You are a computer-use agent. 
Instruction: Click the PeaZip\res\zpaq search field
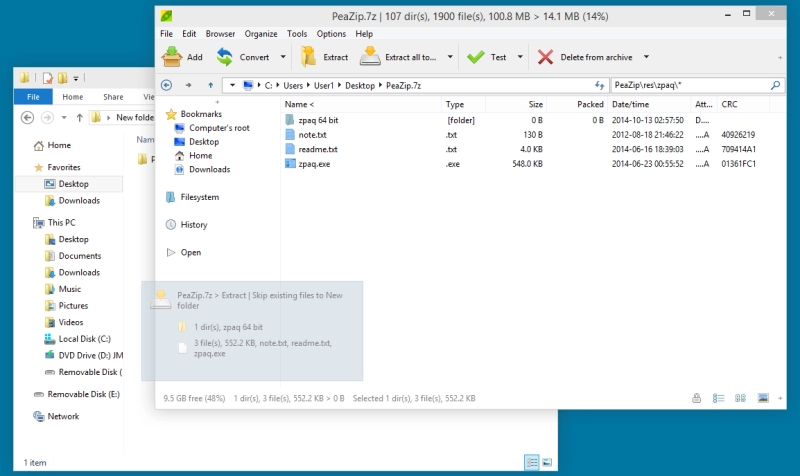click(x=690, y=85)
